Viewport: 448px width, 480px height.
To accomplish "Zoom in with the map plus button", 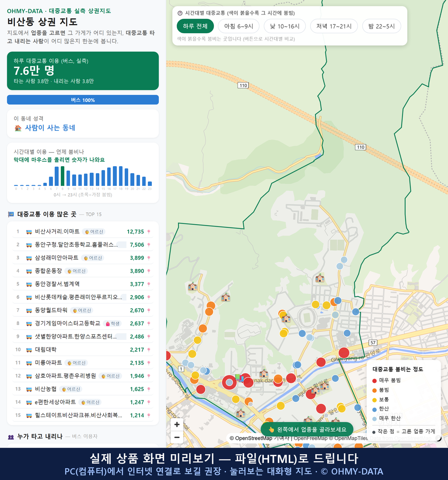I will point(177,424).
